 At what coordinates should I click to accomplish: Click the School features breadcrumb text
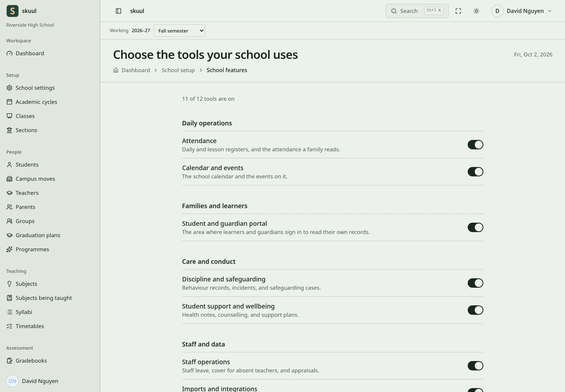227,70
